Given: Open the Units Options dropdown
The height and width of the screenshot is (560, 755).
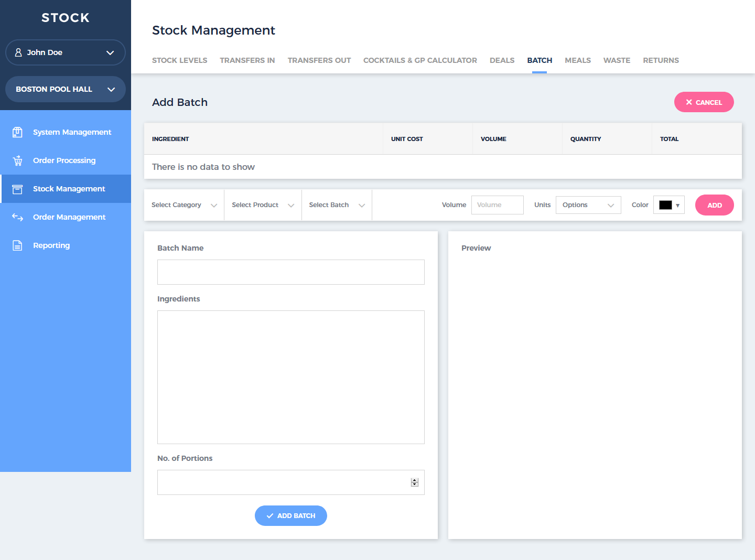Looking at the screenshot, I should (x=588, y=205).
